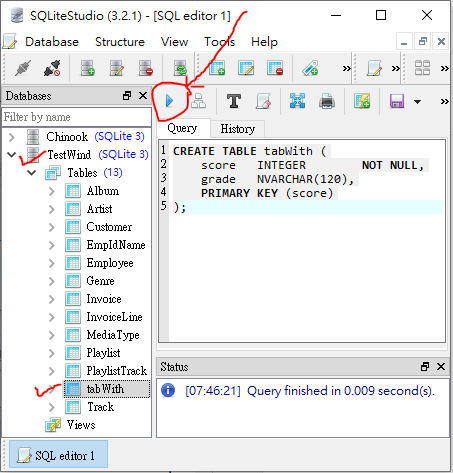Click the delete table icon
The image size is (453, 473).
(275, 68)
